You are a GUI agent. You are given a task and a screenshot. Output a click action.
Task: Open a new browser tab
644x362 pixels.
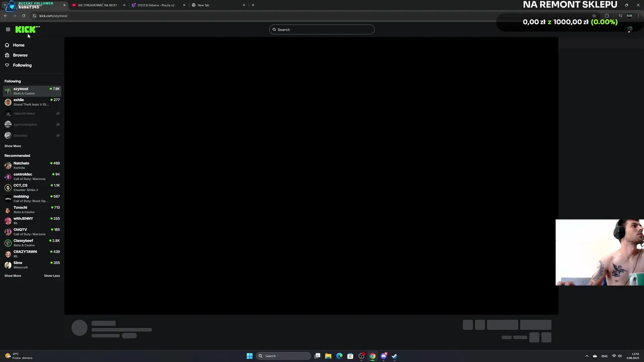pyautogui.click(x=253, y=5)
